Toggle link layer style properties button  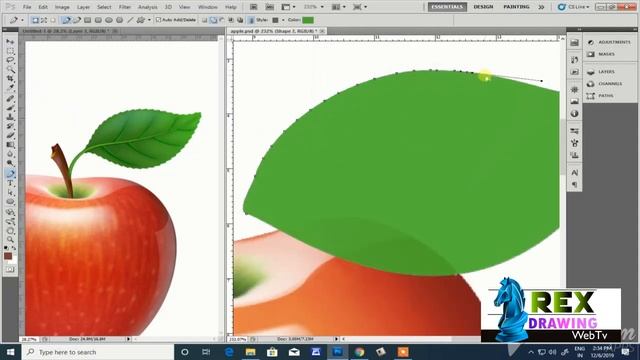(251, 20)
